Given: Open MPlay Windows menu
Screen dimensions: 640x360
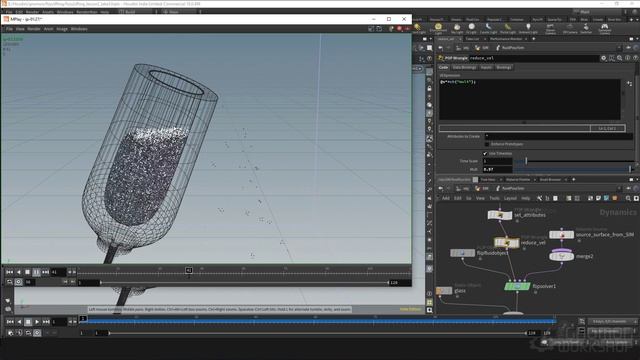Looking at the screenshot, I should pyautogui.click(x=79, y=29).
